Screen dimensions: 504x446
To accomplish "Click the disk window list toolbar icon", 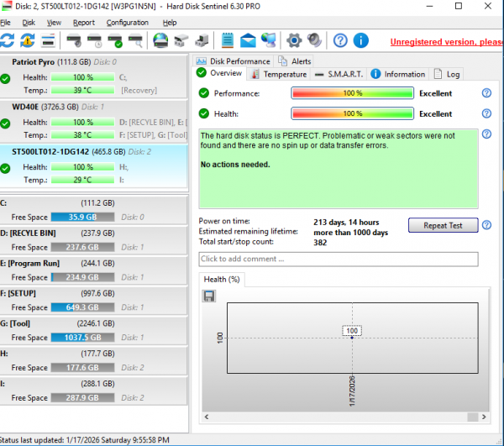I will (48, 41).
